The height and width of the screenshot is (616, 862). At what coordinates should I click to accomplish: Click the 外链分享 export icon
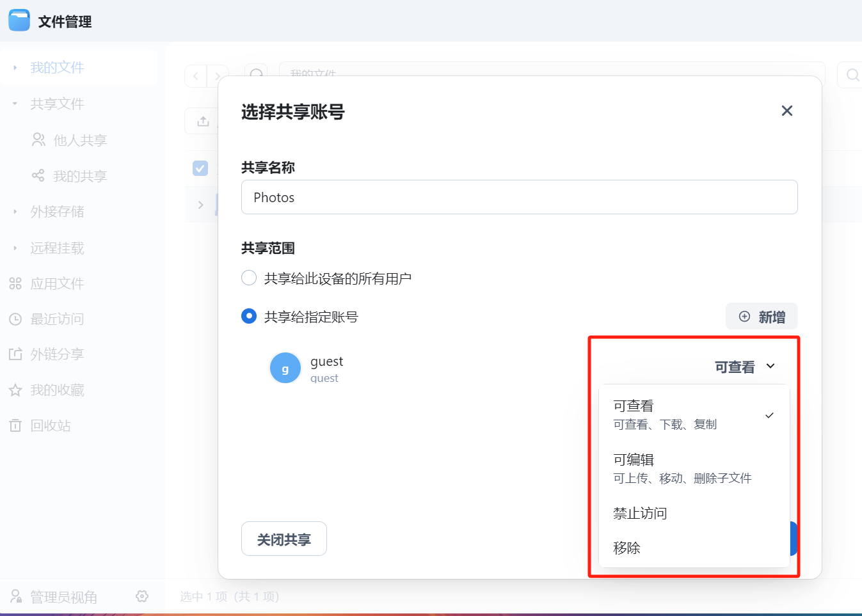[15, 354]
